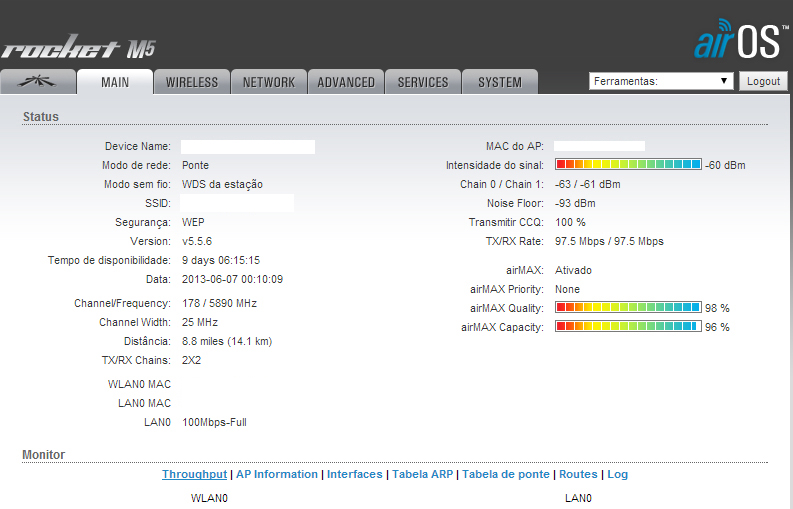Open the SERVICES tab
The image size is (793, 509).
[x=423, y=82]
